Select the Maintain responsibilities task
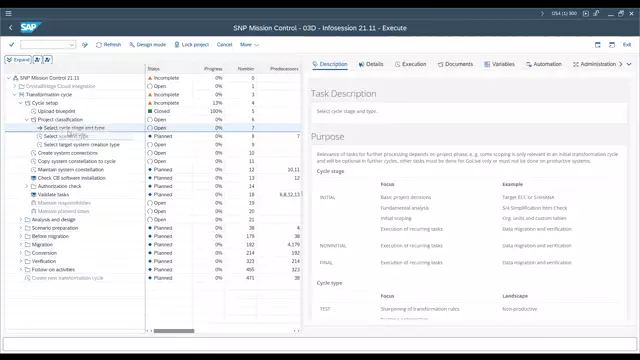 (x=64, y=203)
